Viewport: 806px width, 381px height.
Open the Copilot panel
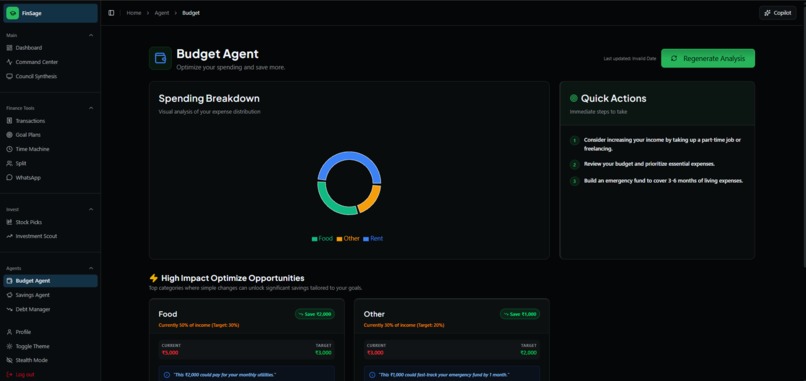778,13
